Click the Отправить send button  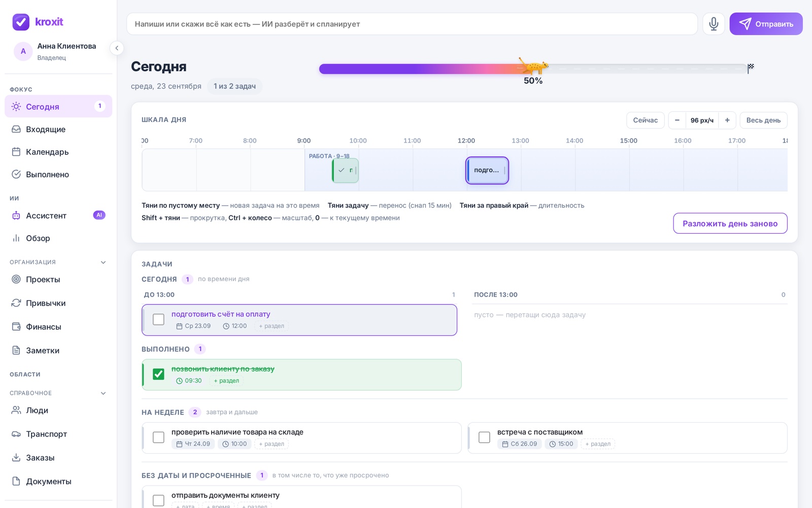click(766, 24)
